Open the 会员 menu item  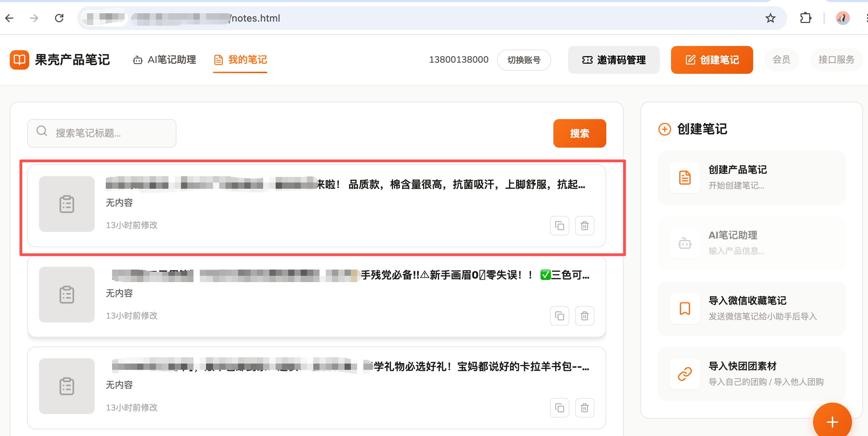tap(781, 60)
